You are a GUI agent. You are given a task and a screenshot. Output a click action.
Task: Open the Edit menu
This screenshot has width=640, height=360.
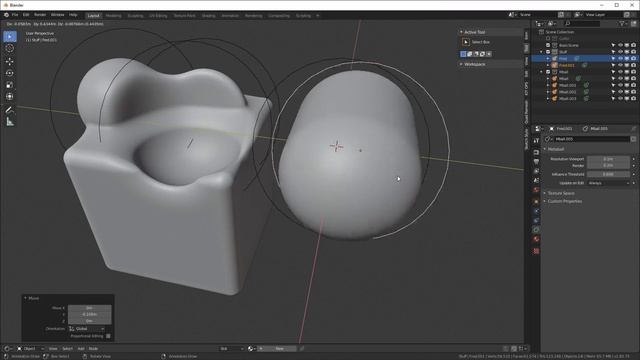tap(26, 15)
